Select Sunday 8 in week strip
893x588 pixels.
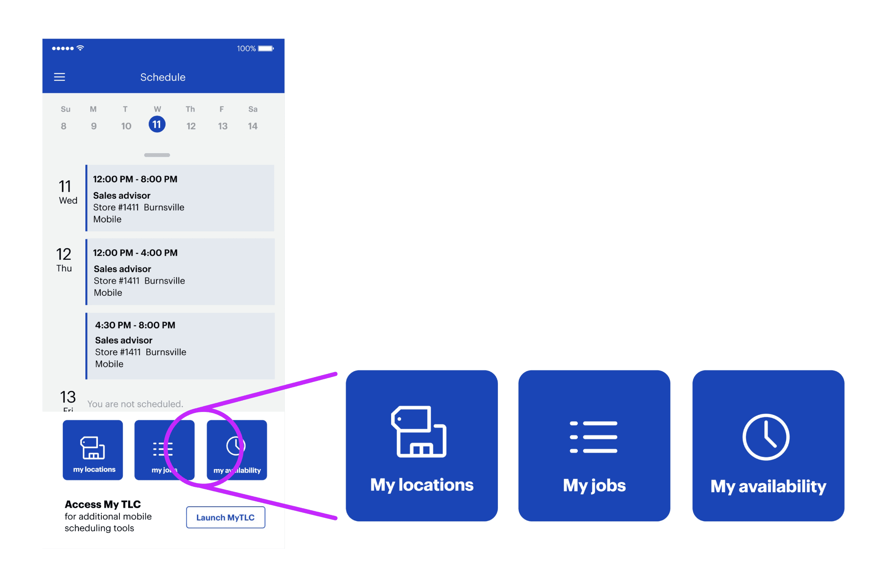[64, 126]
